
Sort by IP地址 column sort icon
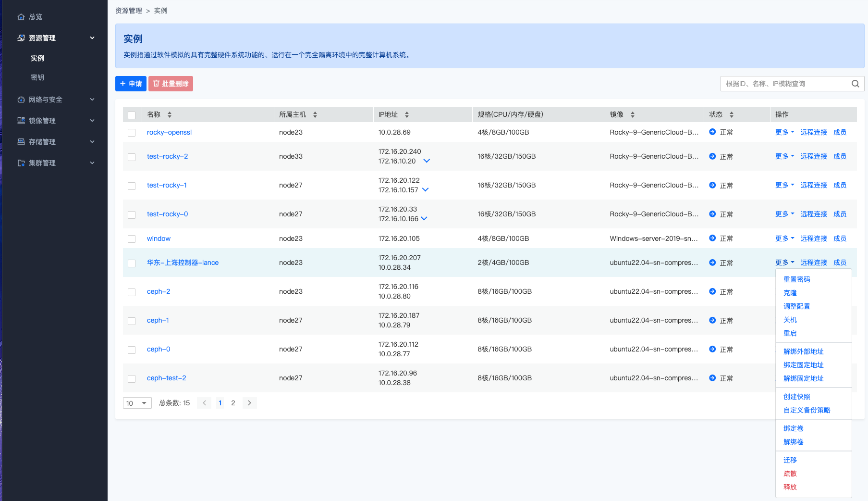pos(407,114)
